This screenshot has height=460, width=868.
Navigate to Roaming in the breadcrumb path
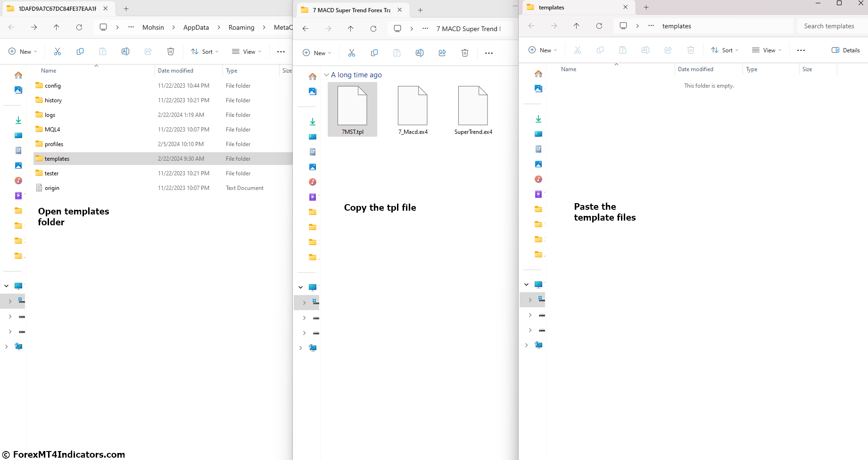(241, 27)
